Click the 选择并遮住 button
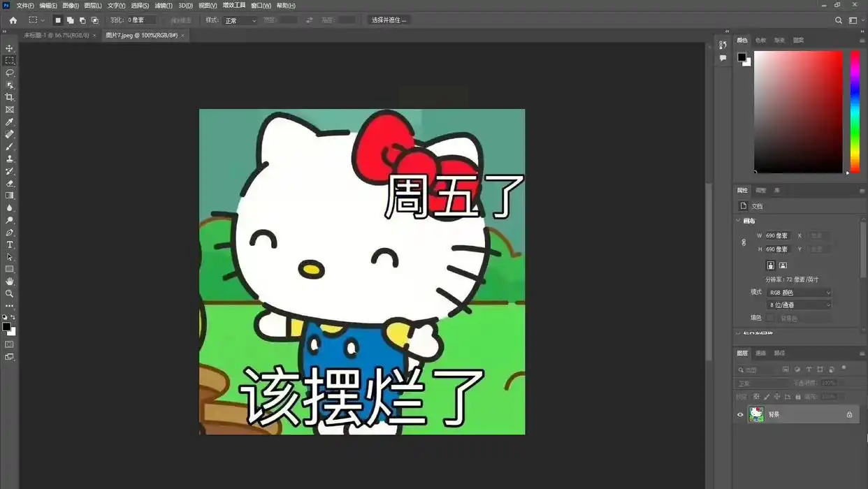The image size is (868, 489). point(389,20)
